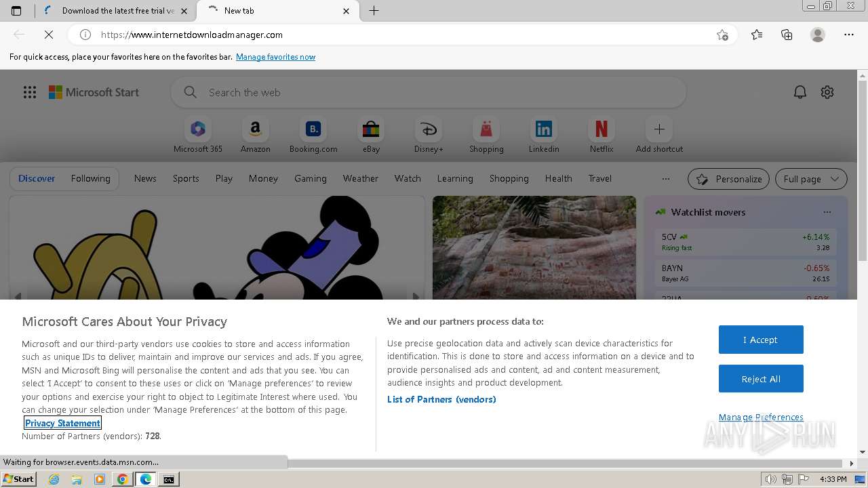Open the Disney+ shortcut

coord(429,136)
